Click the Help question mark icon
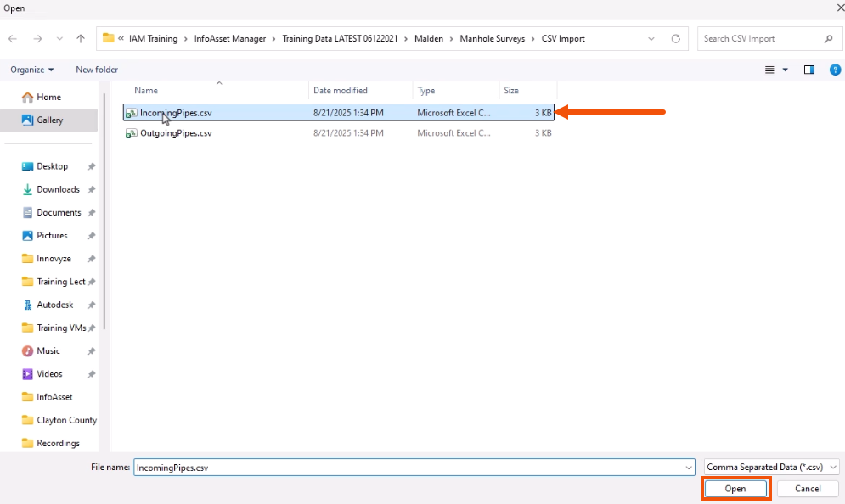The width and height of the screenshot is (845, 504). point(835,70)
